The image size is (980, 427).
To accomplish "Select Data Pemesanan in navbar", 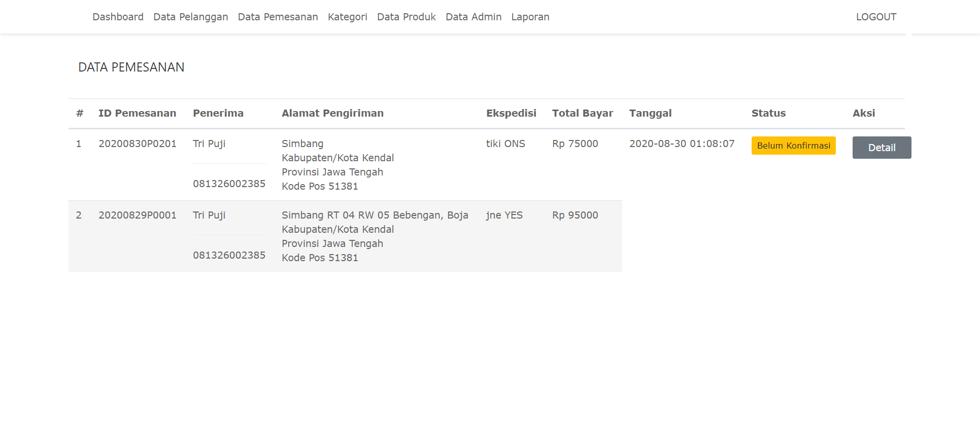I will click(278, 17).
